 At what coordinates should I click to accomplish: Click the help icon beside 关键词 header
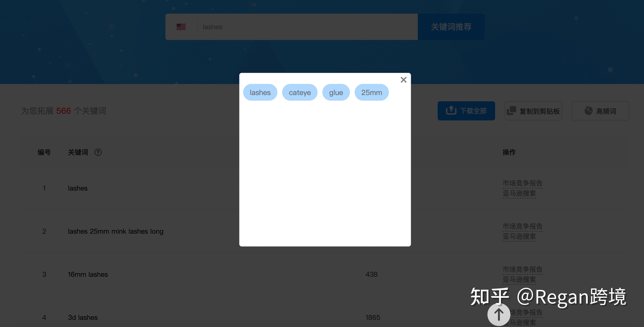click(98, 152)
